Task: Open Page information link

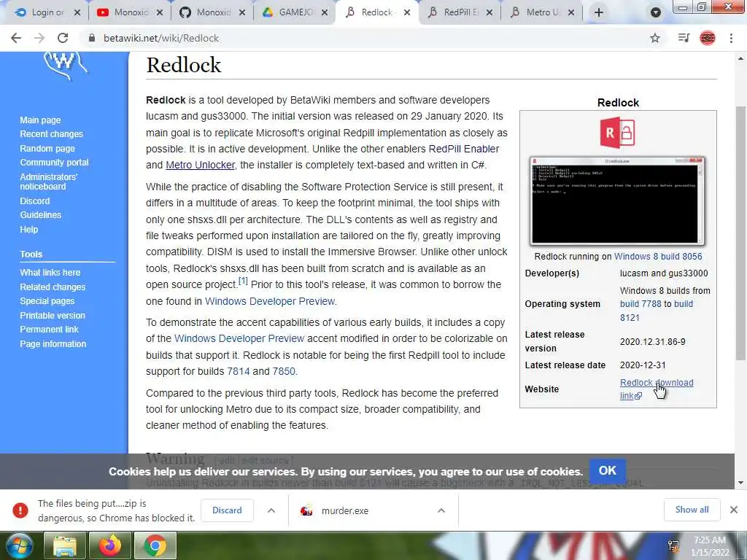Action: tap(53, 344)
